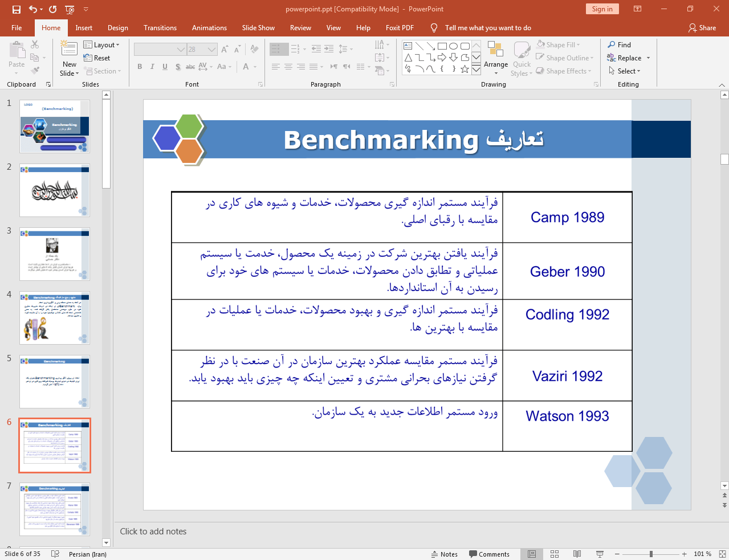Save the presentation from quick access toolbar
The image size is (729, 560).
tap(17, 9)
